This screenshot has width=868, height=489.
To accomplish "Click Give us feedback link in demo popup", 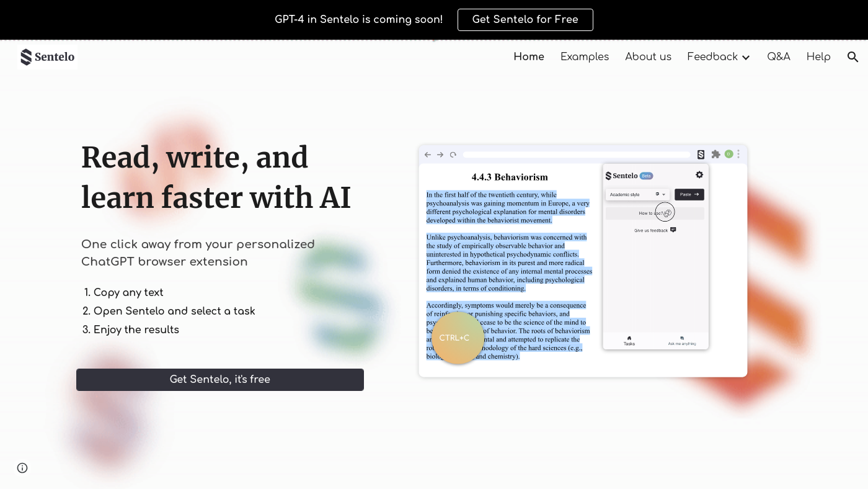I will tap(655, 230).
